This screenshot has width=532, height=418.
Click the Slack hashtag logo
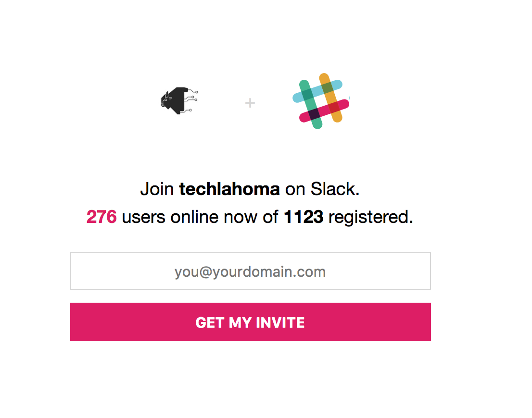tap(321, 101)
